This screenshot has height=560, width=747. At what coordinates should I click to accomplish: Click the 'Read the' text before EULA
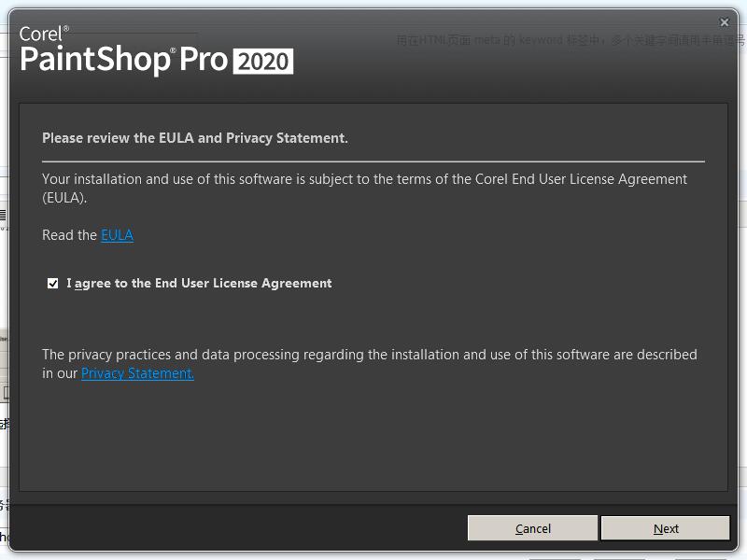click(x=69, y=235)
